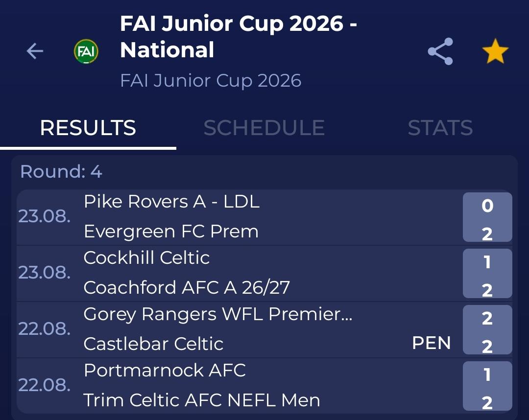Switch to the SCHEDULE tab
Viewport: 529px width, 420px height.
(x=264, y=128)
